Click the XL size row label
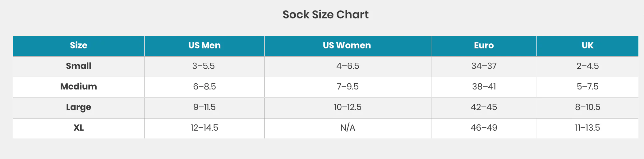The height and width of the screenshot is (159, 644). (x=79, y=128)
